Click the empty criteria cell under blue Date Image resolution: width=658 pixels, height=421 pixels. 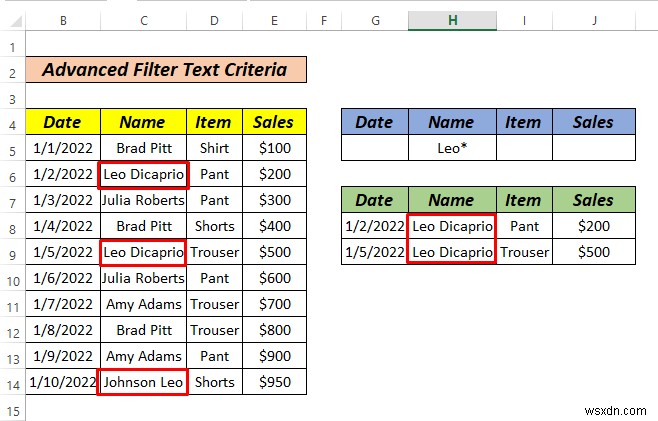tap(375, 148)
